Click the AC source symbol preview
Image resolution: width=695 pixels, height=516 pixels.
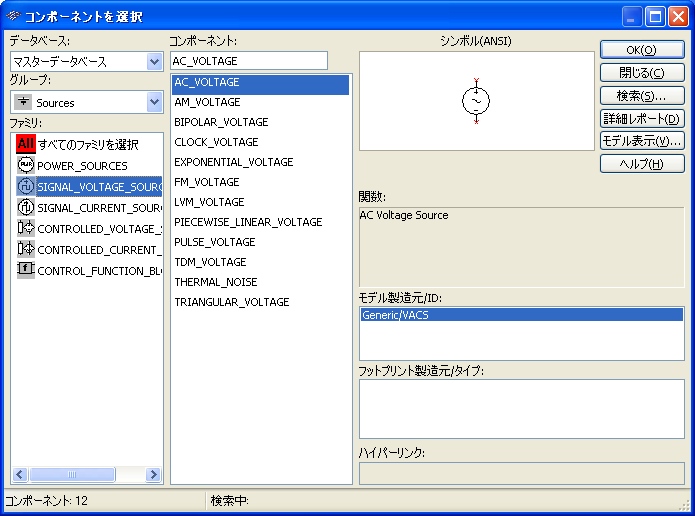[476, 101]
